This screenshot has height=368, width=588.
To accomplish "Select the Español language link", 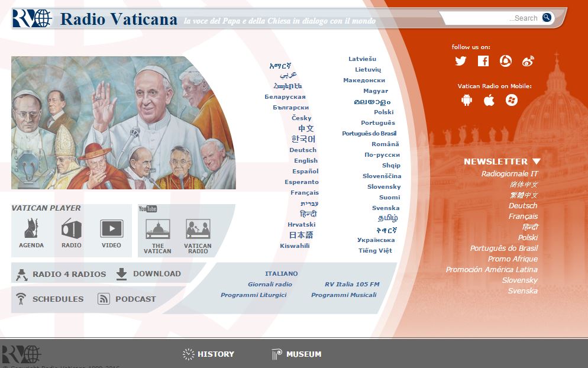I will (x=305, y=171).
